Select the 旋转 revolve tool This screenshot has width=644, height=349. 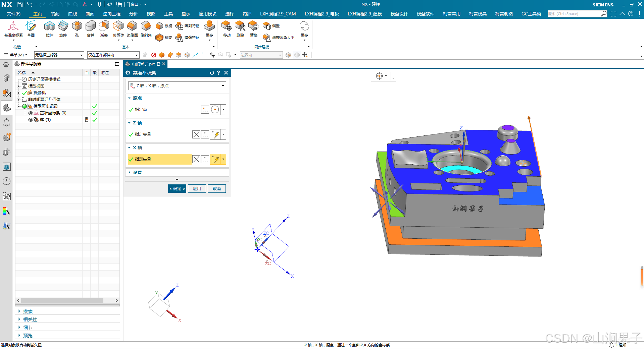(x=63, y=29)
